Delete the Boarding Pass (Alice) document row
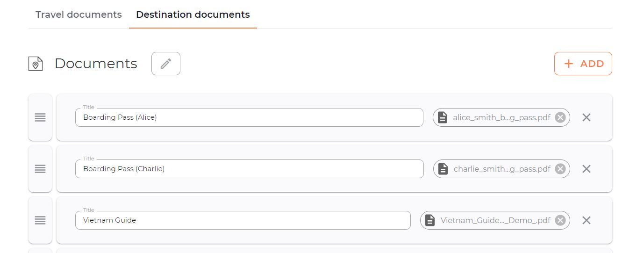The height and width of the screenshot is (253, 644). coord(587,117)
